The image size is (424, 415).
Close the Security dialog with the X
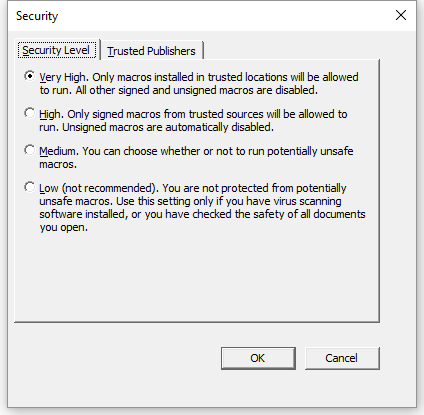click(401, 15)
